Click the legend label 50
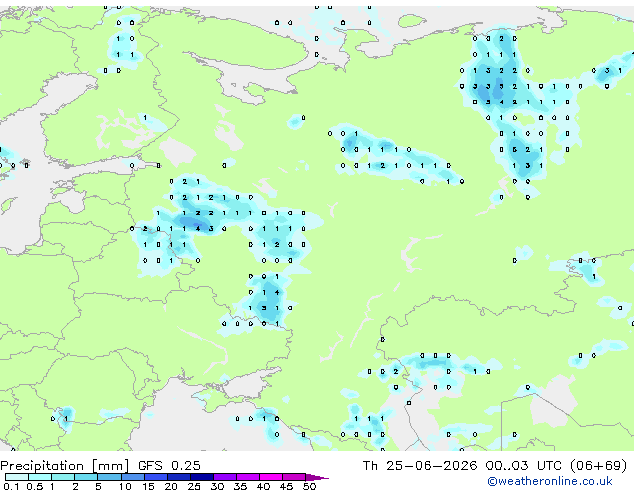This screenshot has height=490, width=634. pos(310,486)
